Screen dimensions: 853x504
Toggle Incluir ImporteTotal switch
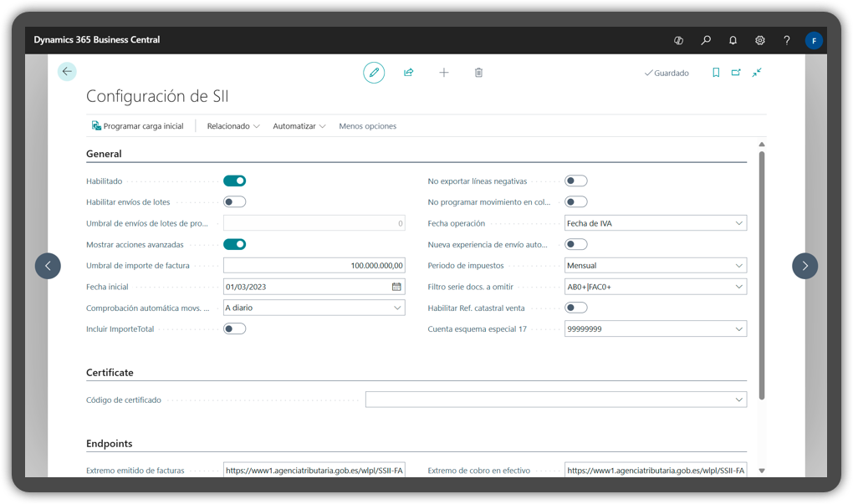point(234,329)
